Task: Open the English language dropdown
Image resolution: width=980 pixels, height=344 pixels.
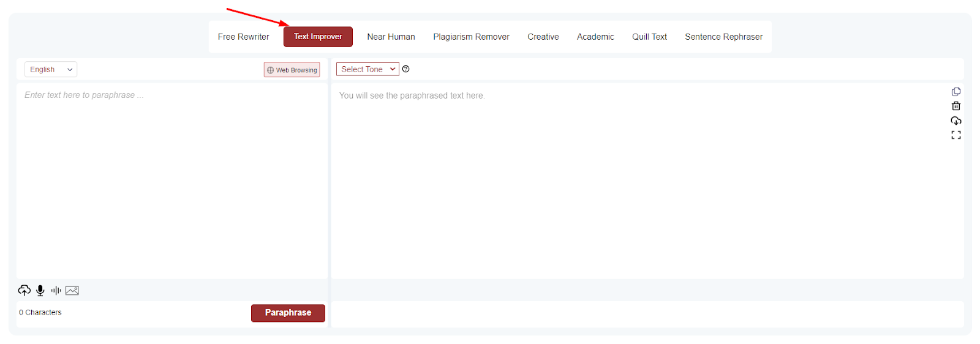Action: 51,70
